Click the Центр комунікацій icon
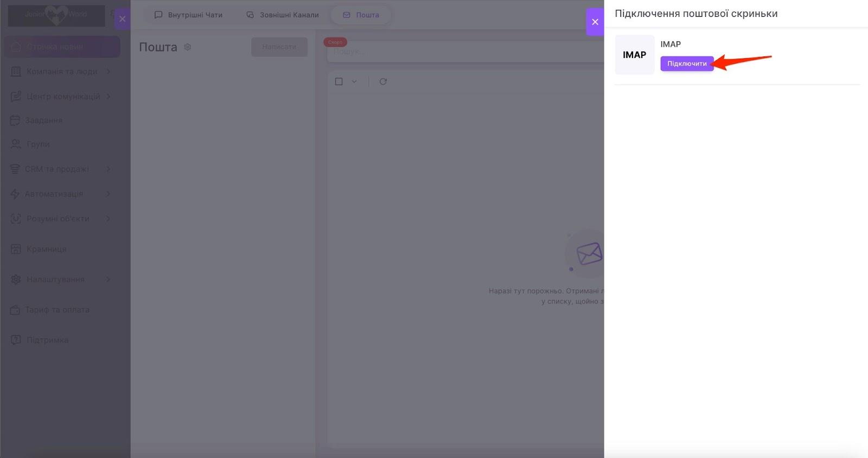Viewport: 868px width, 458px height. pyautogui.click(x=16, y=97)
